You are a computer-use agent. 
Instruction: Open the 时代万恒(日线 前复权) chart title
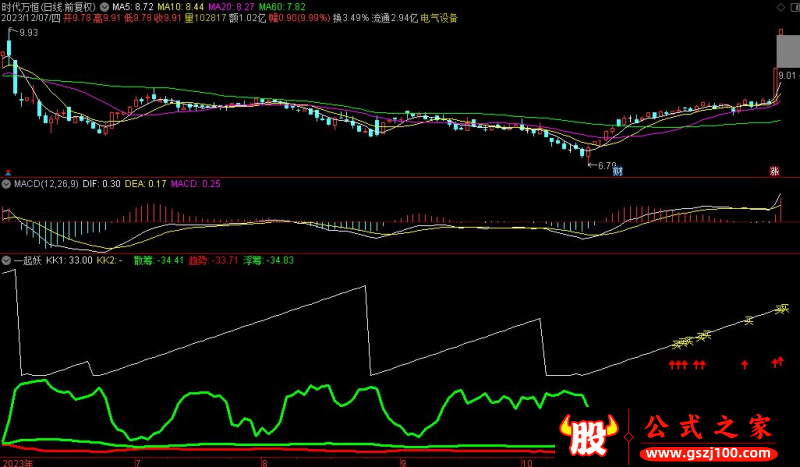[49, 6]
